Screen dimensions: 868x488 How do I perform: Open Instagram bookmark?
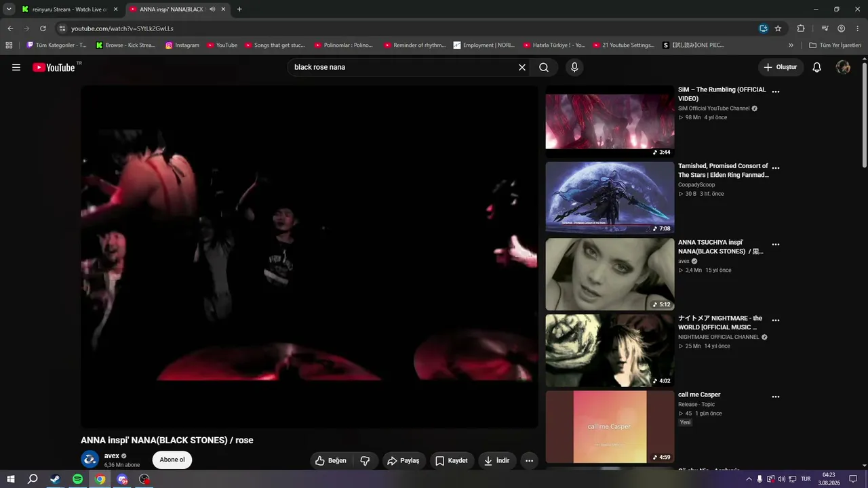click(182, 45)
